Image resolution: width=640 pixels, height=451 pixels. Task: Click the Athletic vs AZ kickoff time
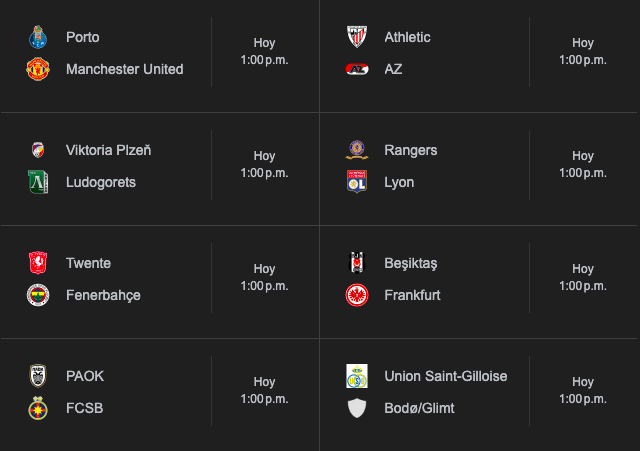click(x=583, y=52)
